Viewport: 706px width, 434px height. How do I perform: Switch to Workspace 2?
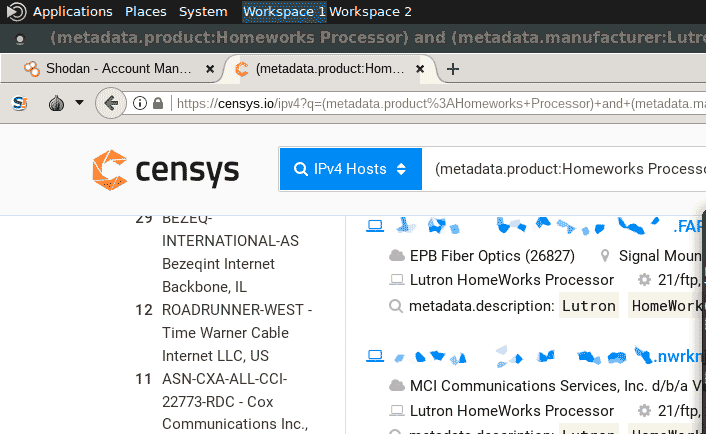point(370,11)
